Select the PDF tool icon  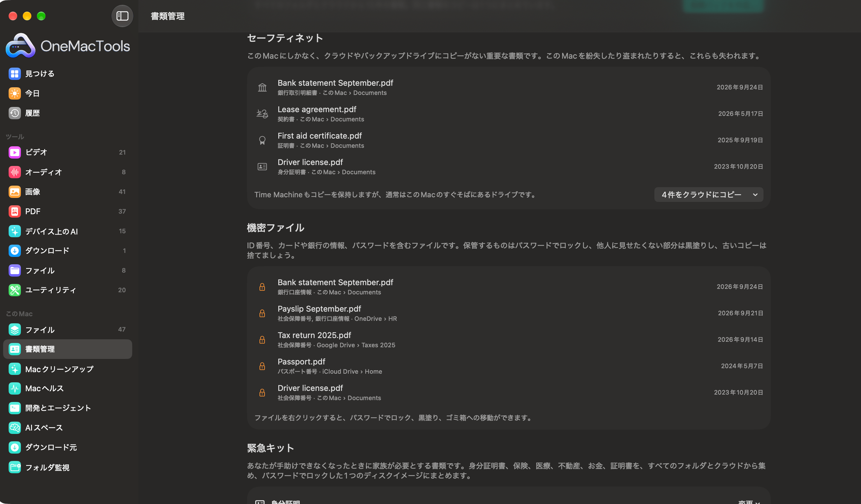coord(15,211)
